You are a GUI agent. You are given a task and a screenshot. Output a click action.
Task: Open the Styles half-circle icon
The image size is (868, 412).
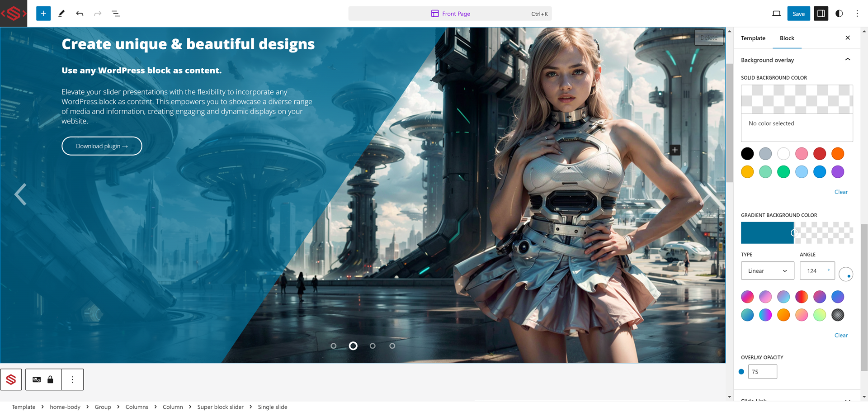839,14
